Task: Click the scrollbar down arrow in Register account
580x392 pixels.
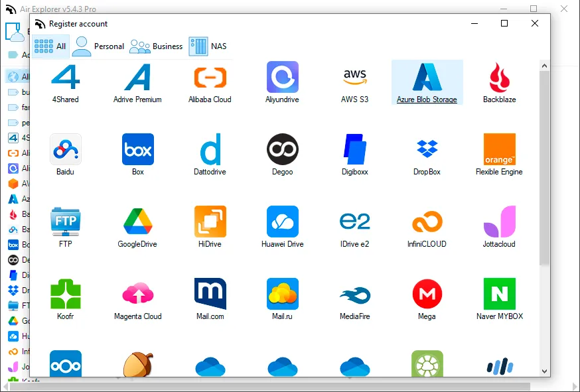Action: point(544,371)
